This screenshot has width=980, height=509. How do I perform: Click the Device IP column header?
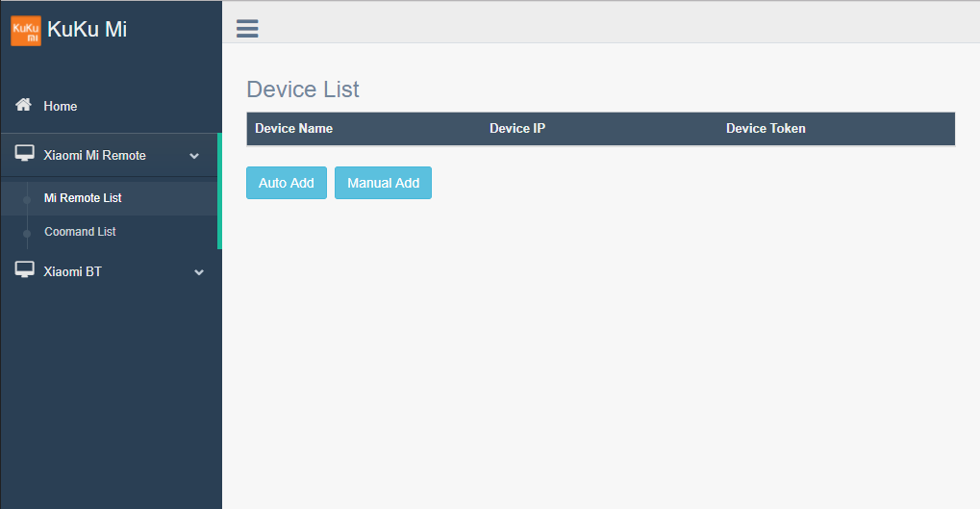[516, 128]
